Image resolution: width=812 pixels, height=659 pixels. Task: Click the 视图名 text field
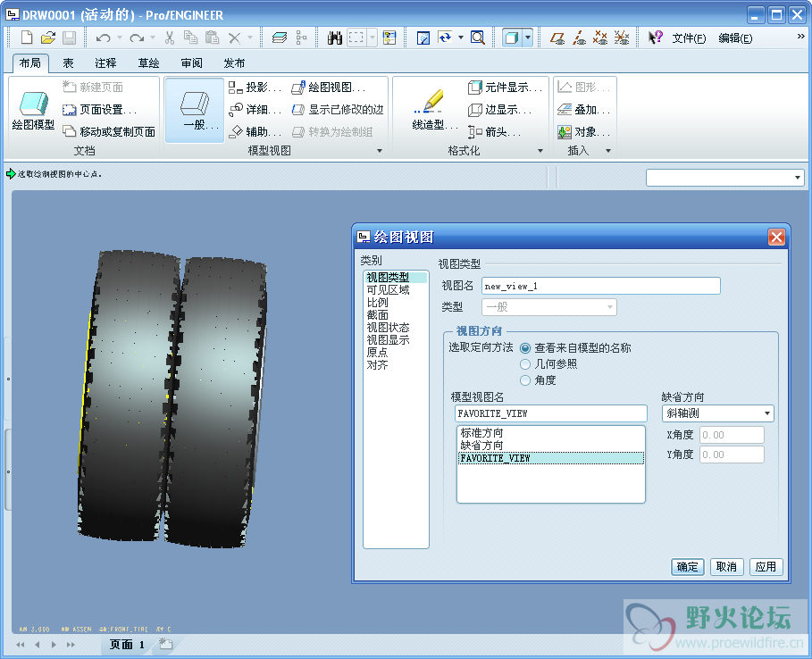click(x=600, y=286)
